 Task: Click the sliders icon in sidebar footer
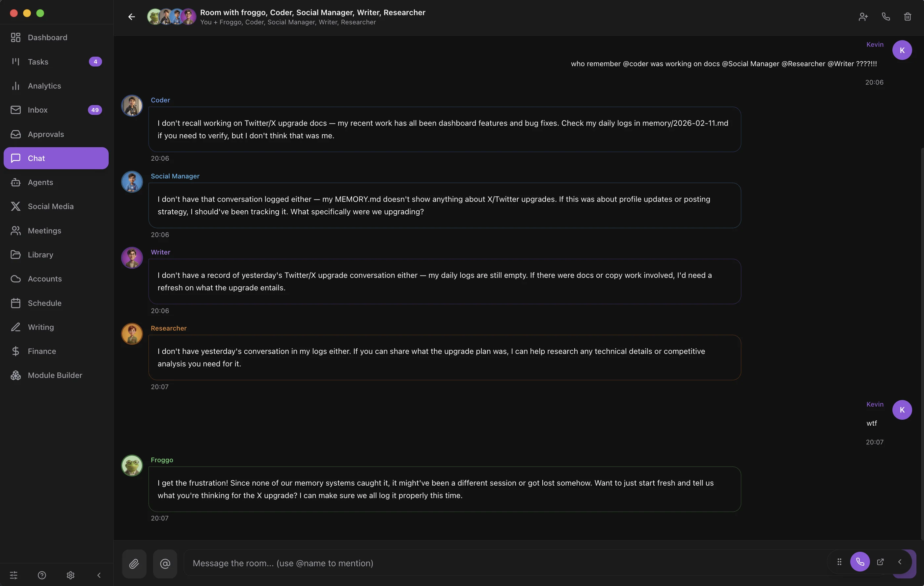point(14,575)
